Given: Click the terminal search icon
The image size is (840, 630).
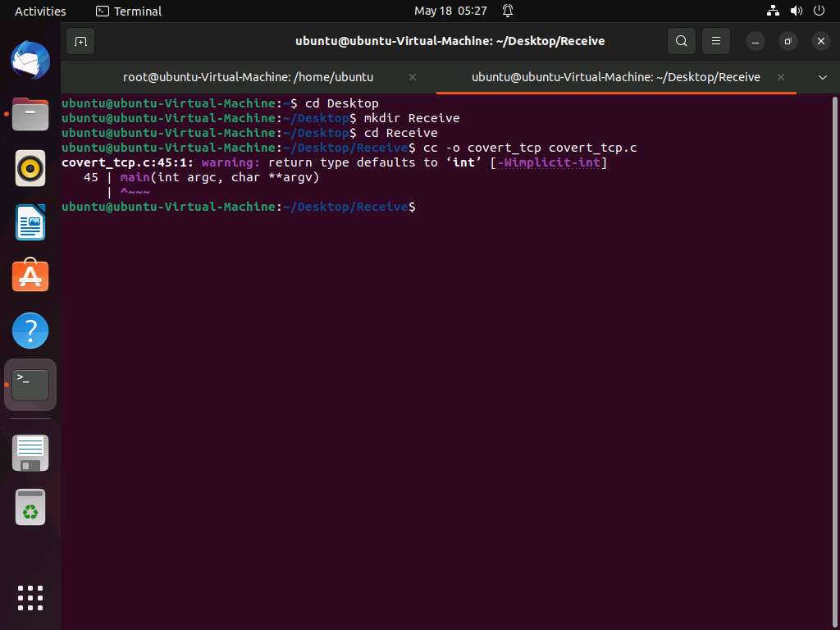Looking at the screenshot, I should click(681, 41).
